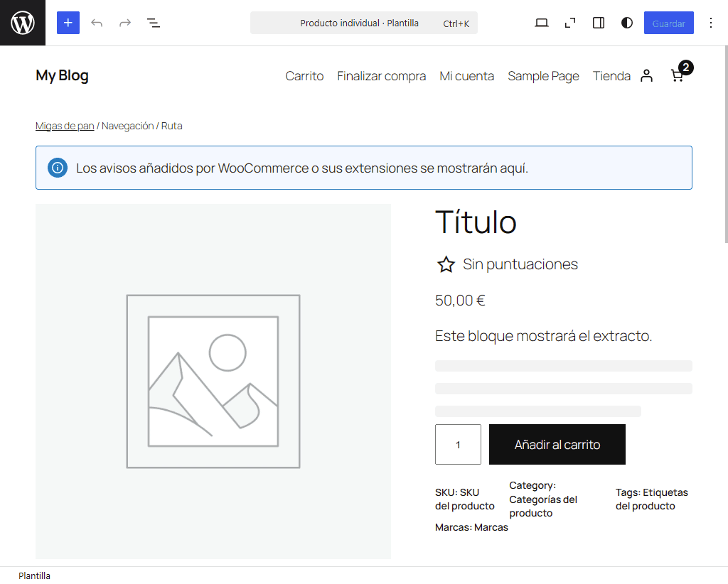Select the Tienda navigation item
Image resolution: width=728 pixels, height=584 pixels.
click(611, 76)
